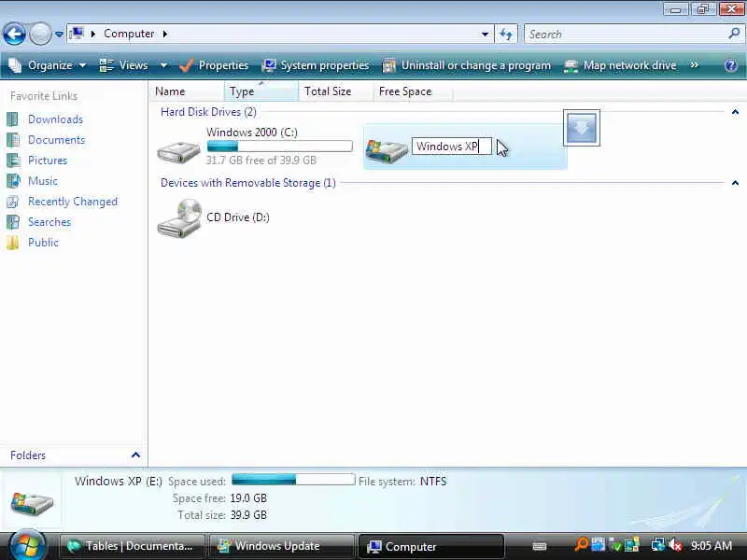Expand the arrow after Computer breadcrumb
Viewport: 747px width, 560px height.
pos(165,34)
